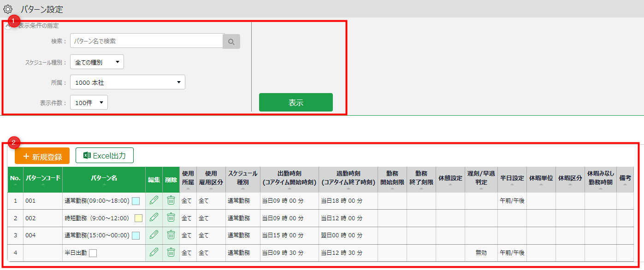Click trash icon for pattern 004

tap(171, 235)
